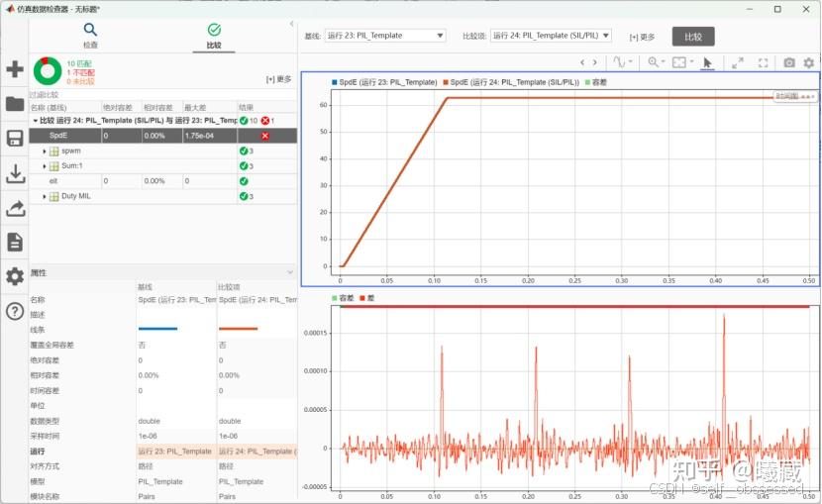Click the 最大差 column header
The width and height of the screenshot is (822, 504).
point(210,107)
